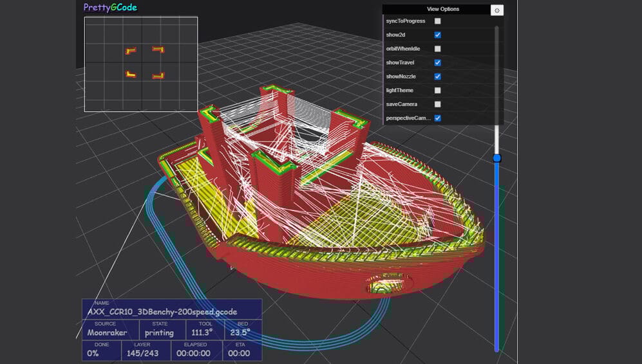Click the source value Moonraker
This screenshot has width=642, height=364.
107,332
